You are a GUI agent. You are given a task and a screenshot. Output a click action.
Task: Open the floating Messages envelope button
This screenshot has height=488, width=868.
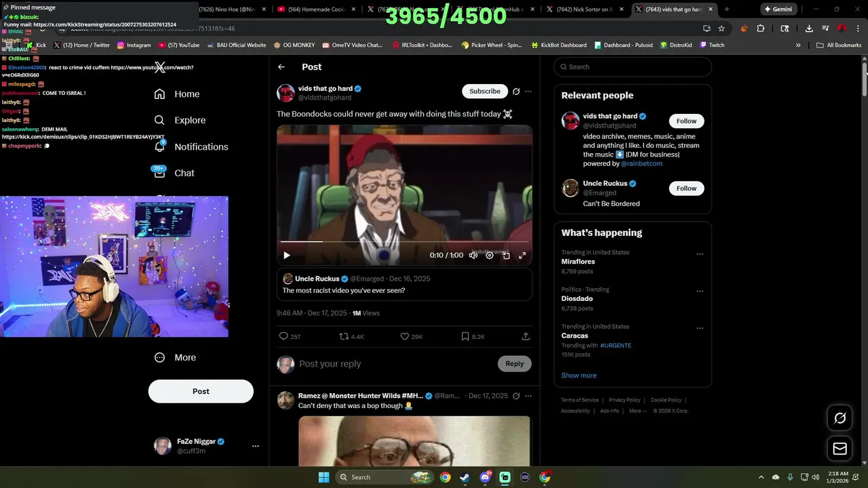[840, 449]
